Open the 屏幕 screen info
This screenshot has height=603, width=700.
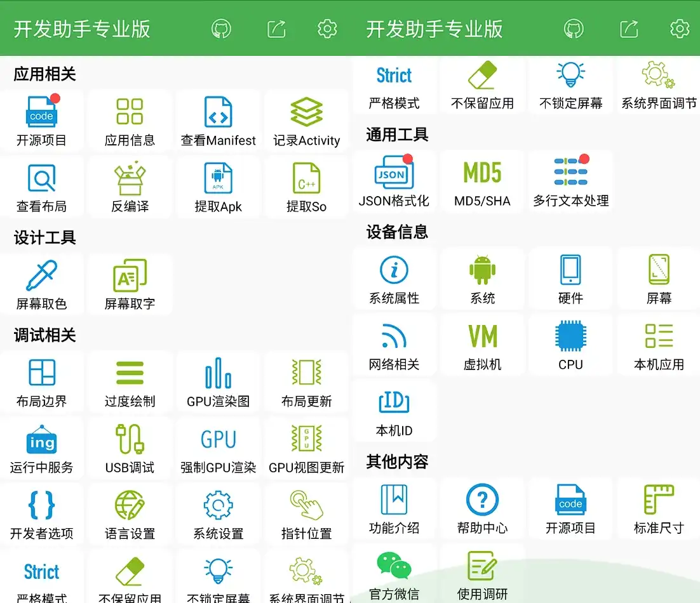(659, 279)
